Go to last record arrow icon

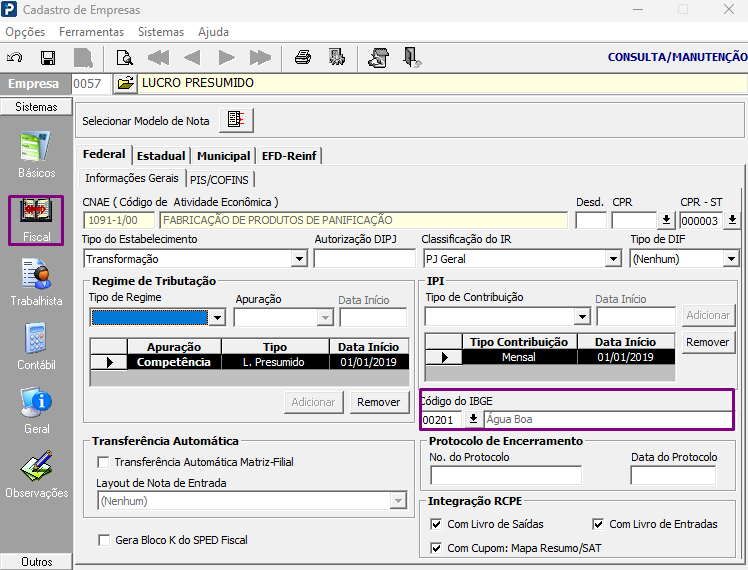click(x=260, y=58)
